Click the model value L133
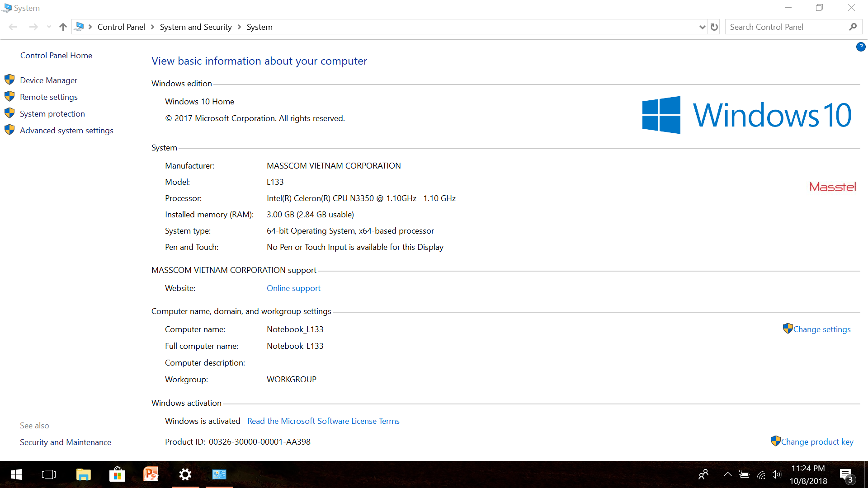Screen dimensions: 868x488 [275, 182]
